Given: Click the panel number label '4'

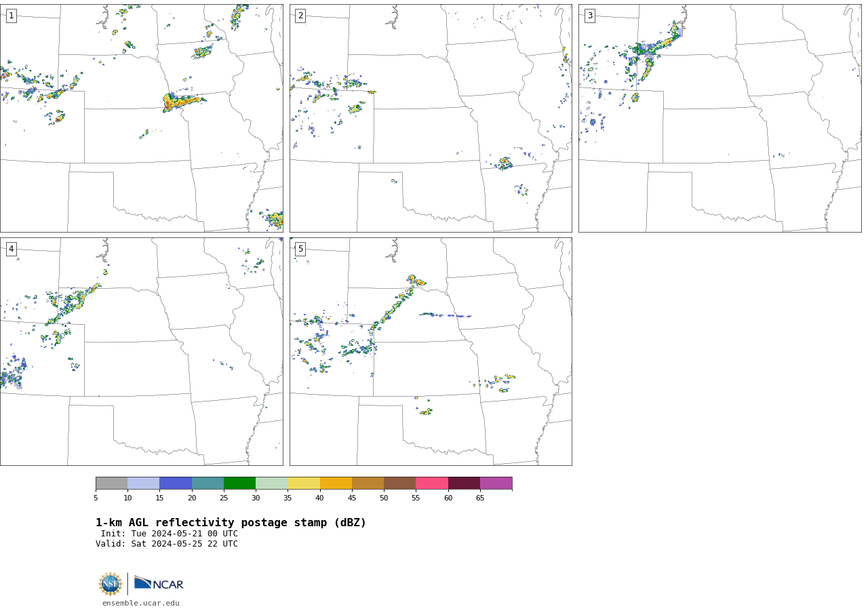Looking at the screenshot, I should coord(11,249).
